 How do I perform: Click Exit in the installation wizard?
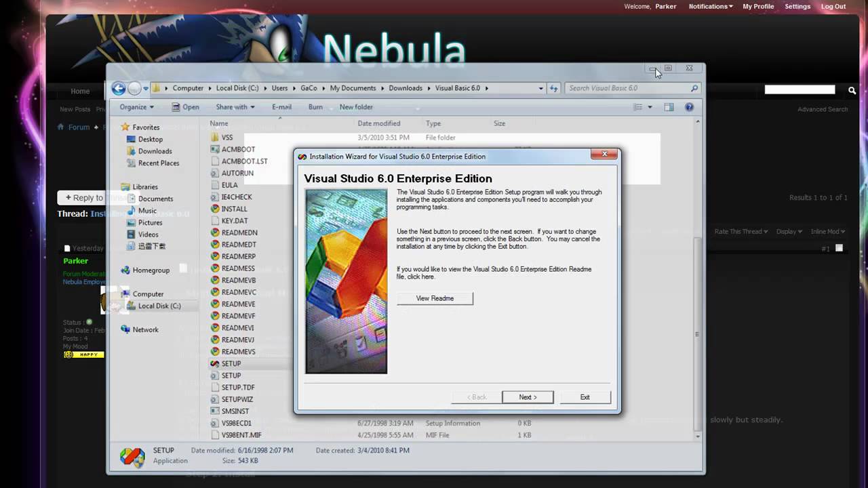tap(585, 397)
